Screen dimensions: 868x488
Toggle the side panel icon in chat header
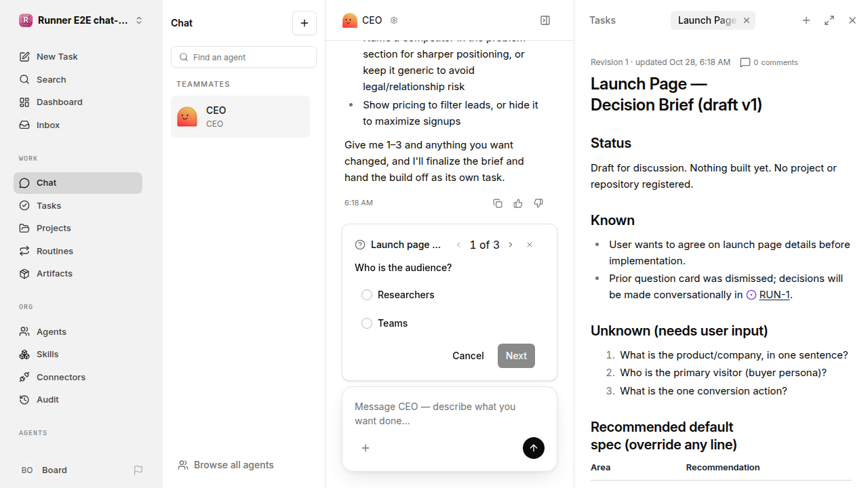545,20
